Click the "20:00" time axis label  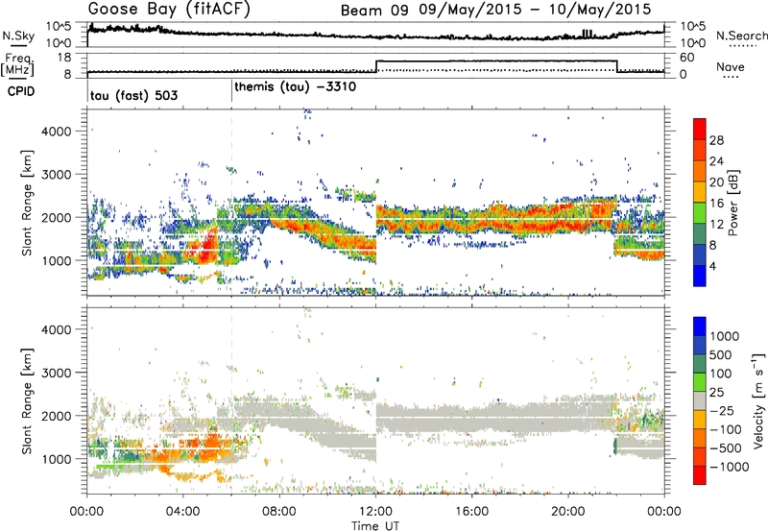pyautogui.click(x=568, y=512)
